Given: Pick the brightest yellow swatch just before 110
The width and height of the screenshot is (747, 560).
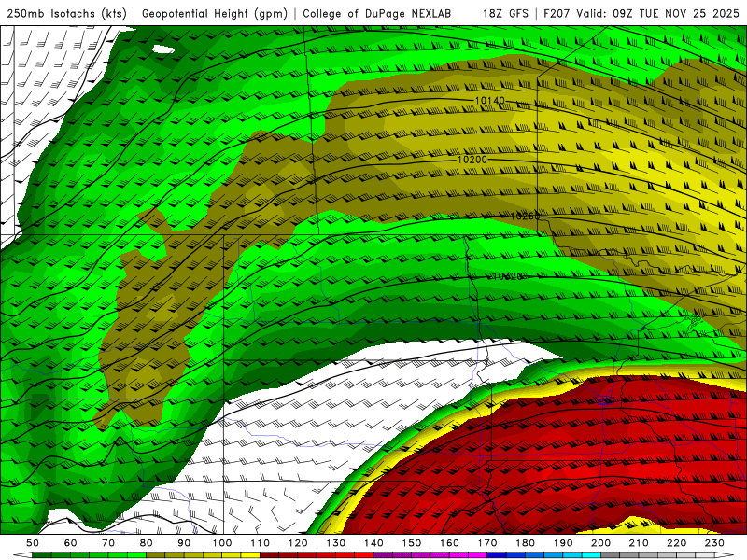Looking at the screenshot, I should pyautogui.click(x=250, y=555).
